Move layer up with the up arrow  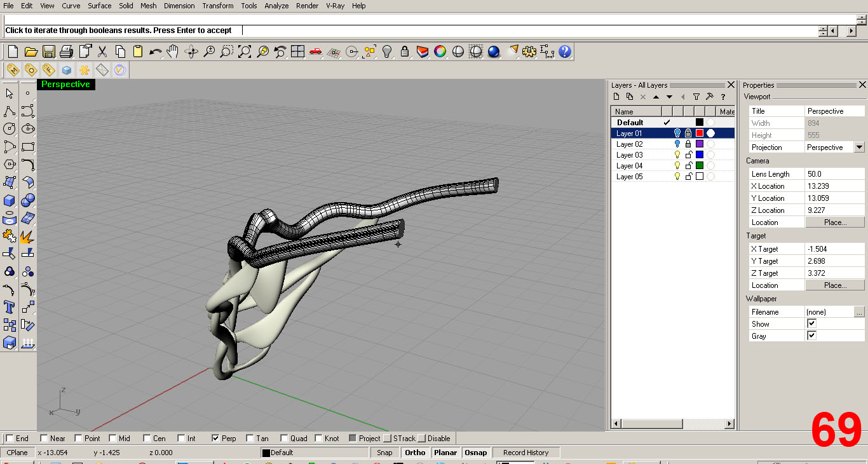pos(656,97)
